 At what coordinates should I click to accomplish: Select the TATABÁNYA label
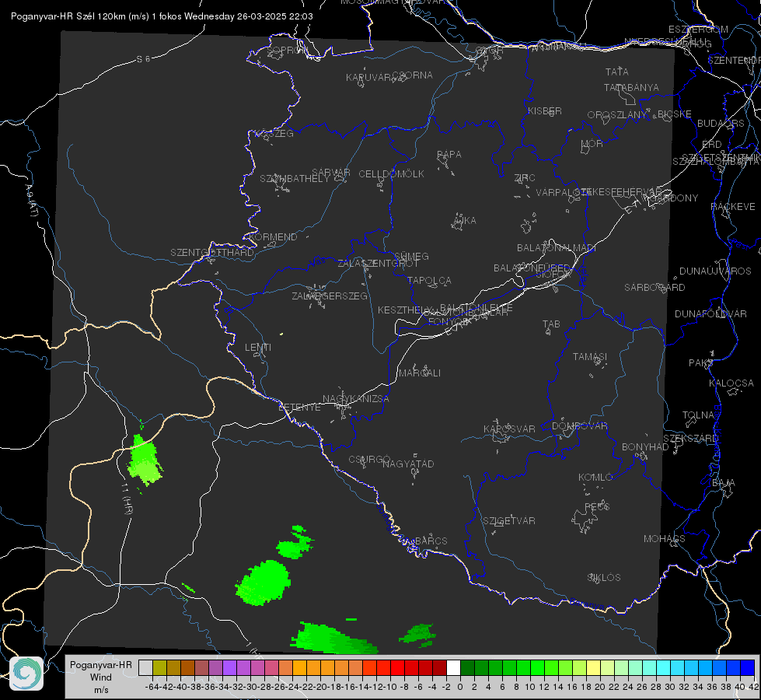point(631,87)
